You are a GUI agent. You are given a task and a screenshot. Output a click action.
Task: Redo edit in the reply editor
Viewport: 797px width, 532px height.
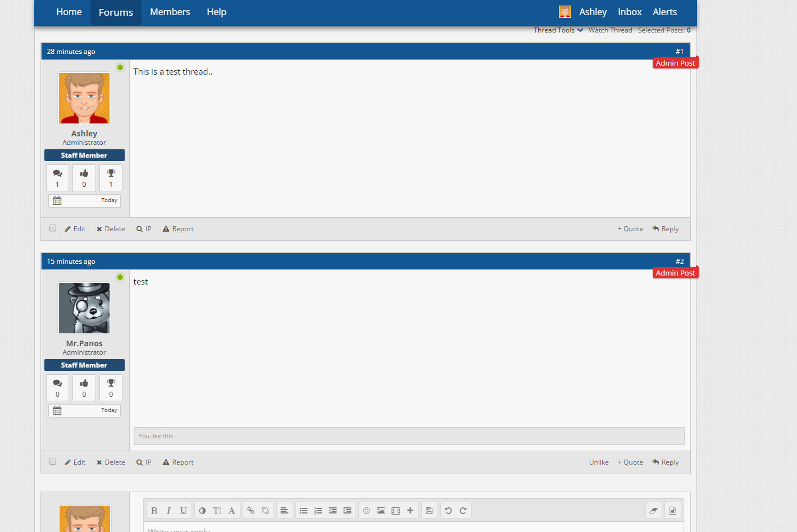tap(463, 511)
